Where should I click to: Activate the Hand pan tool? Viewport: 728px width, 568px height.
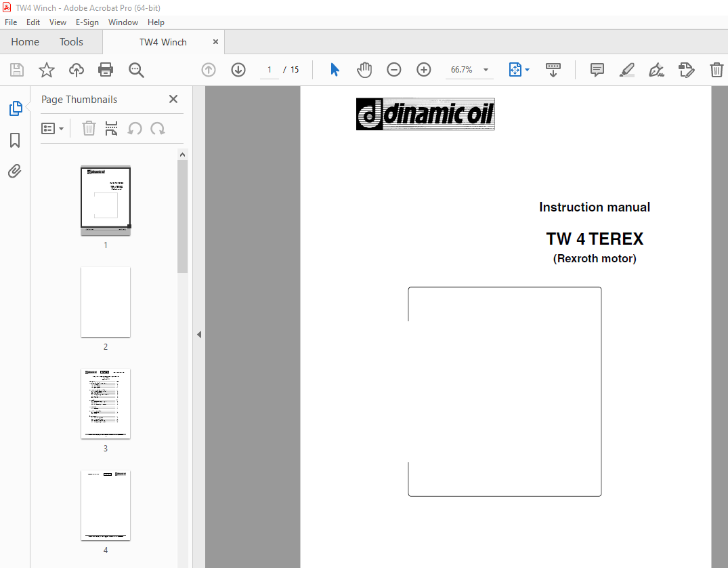[x=364, y=70]
